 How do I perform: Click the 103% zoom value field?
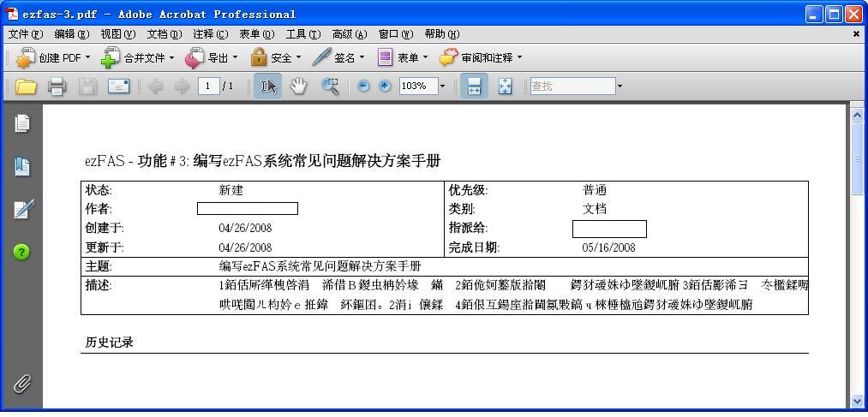click(418, 86)
